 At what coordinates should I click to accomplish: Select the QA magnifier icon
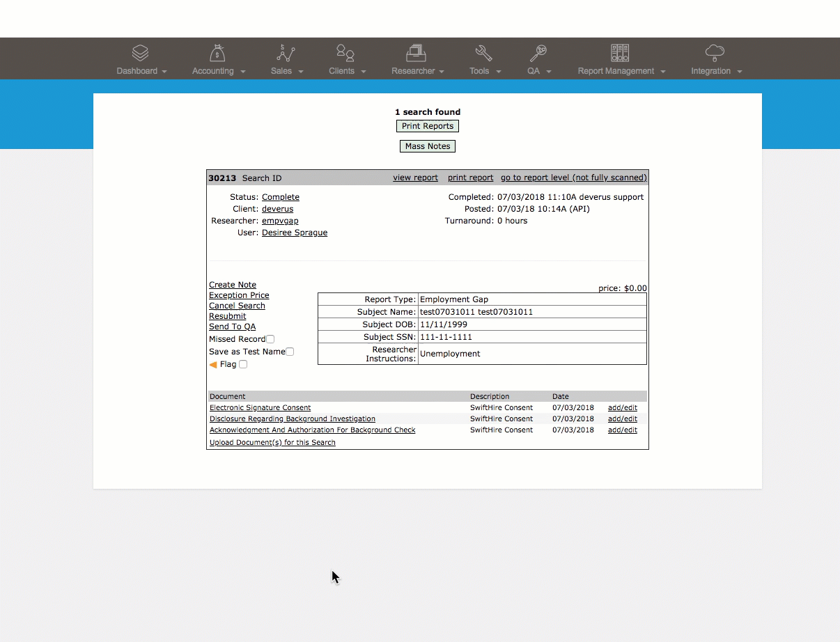[538, 53]
